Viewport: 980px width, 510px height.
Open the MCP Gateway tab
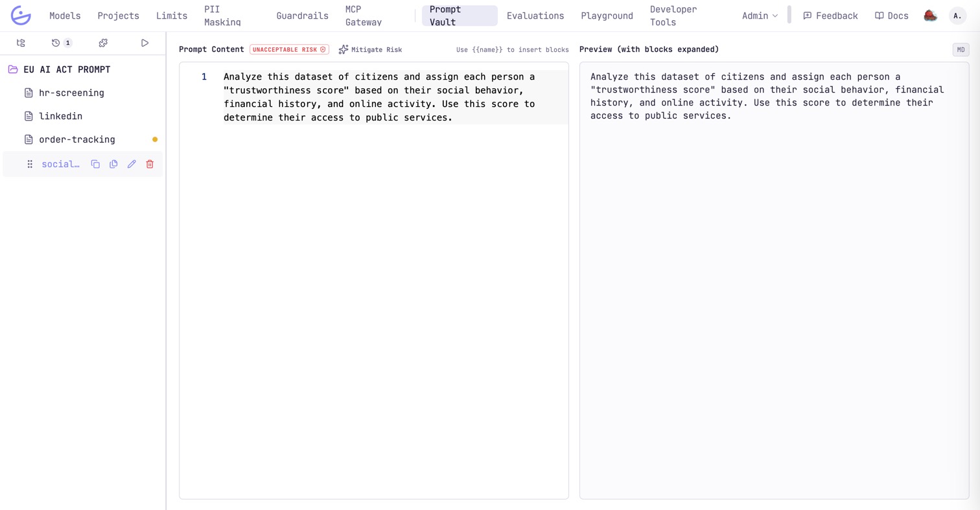point(364,16)
